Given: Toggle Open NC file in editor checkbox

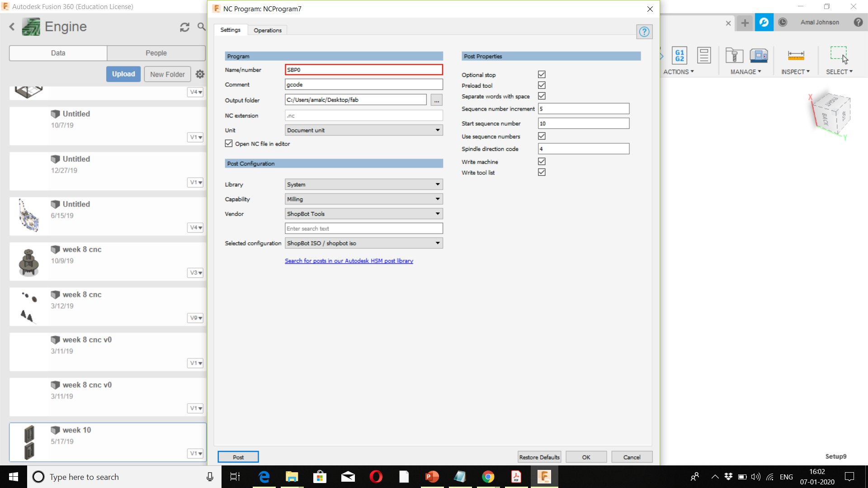Looking at the screenshot, I should 229,144.
